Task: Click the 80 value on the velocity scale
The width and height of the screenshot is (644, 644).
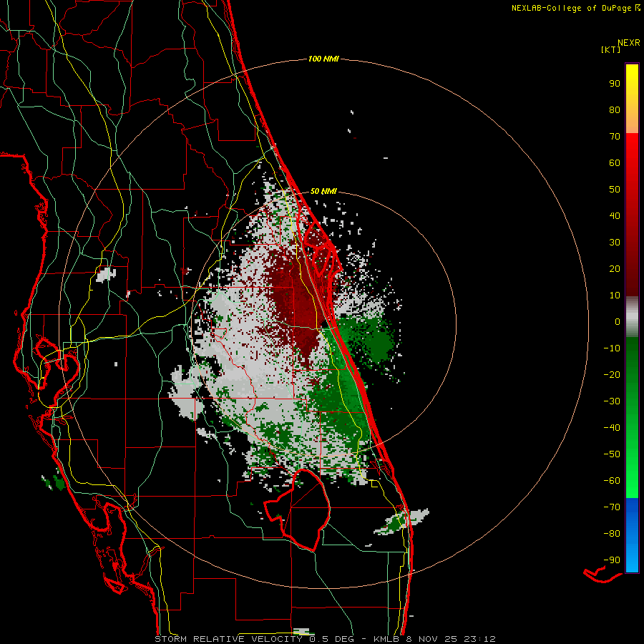Action: click(615, 110)
